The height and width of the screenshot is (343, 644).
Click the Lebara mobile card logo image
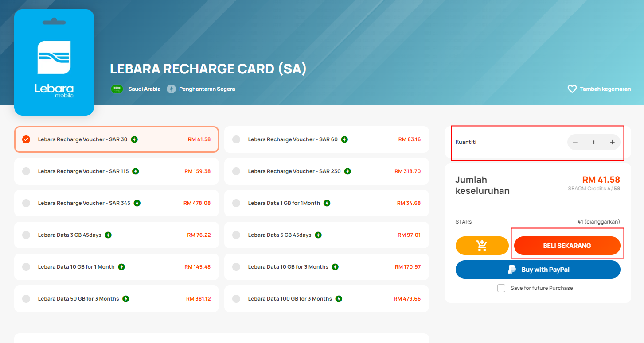(54, 62)
